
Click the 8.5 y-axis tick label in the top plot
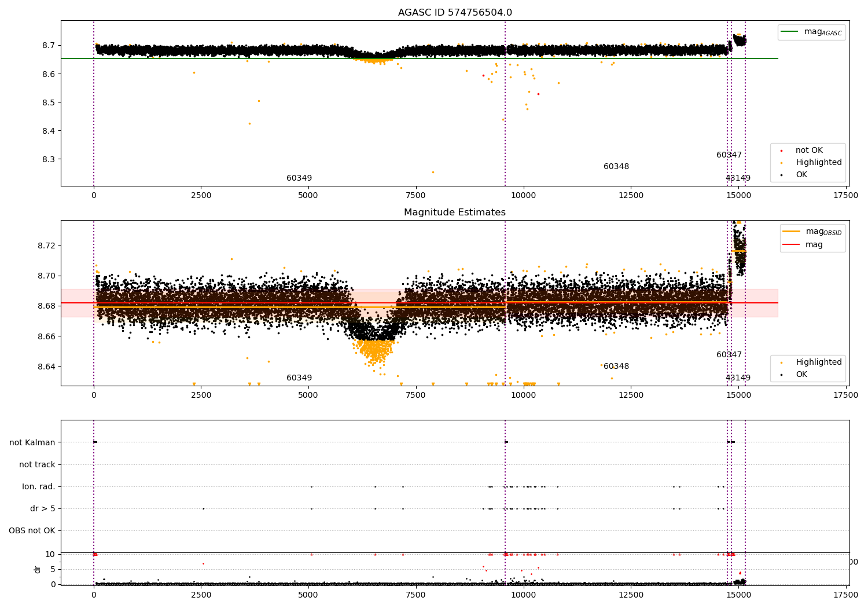tap(49, 102)
